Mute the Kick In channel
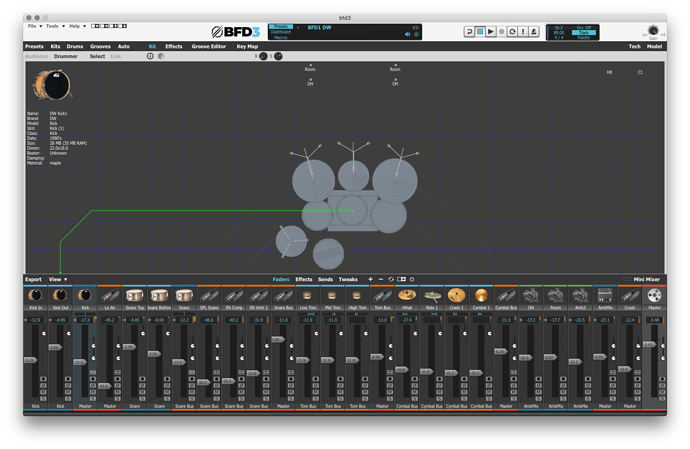Image resolution: width=690 pixels, height=449 pixels. pyautogui.click(x=43, y=392)
